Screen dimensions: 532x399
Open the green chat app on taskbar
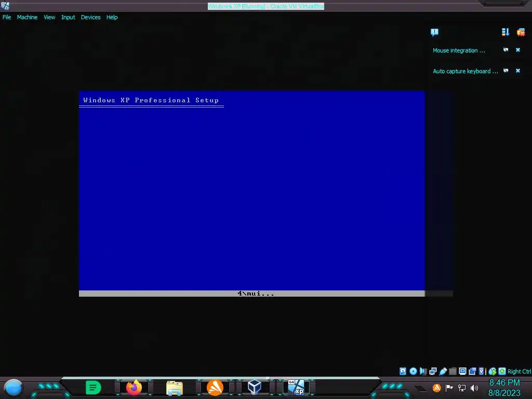point(94,388)
